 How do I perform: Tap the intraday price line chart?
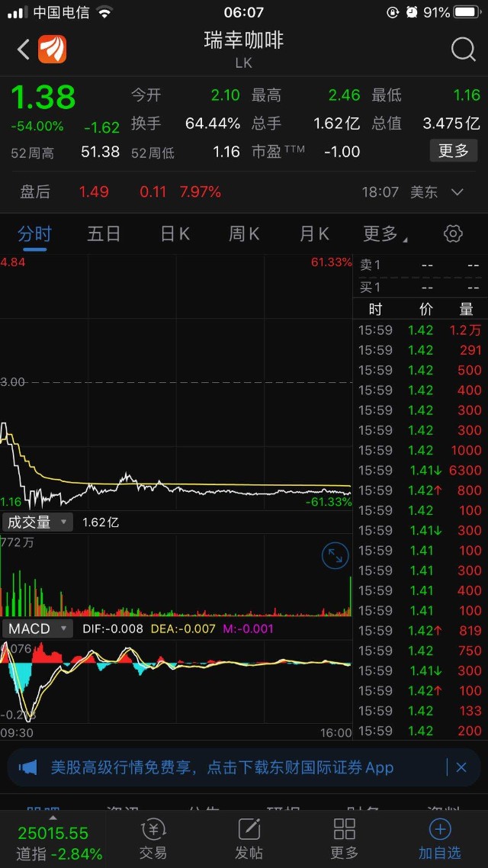176,382
